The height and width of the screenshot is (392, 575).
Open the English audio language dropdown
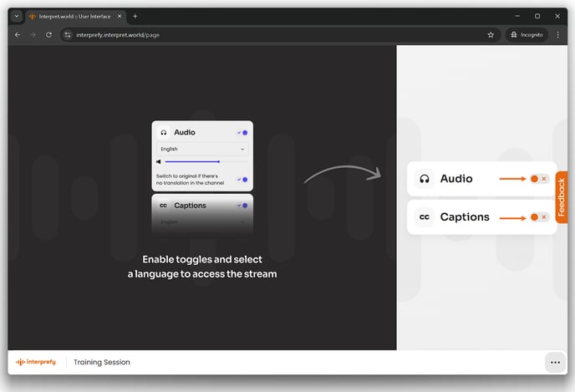[x=202, y=149]
